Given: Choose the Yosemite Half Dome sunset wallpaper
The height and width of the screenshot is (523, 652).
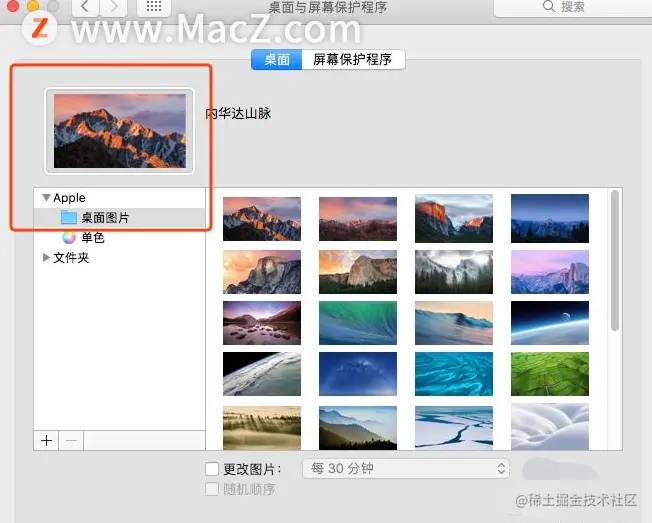Looking at the screenshot, I should point(262,272).
